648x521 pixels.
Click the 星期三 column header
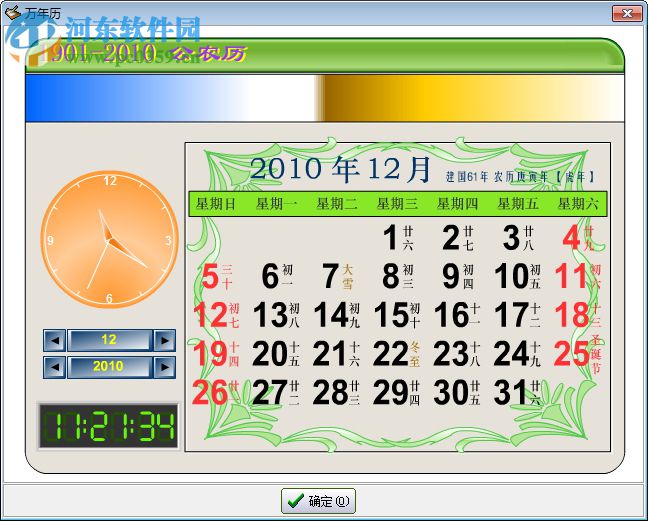click(397, 204)
